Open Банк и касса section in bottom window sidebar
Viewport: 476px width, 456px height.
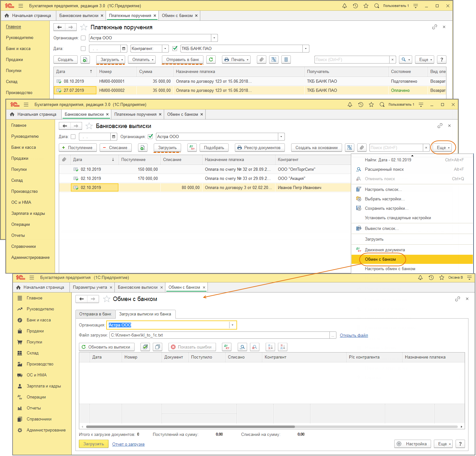(x=39, y=320)
